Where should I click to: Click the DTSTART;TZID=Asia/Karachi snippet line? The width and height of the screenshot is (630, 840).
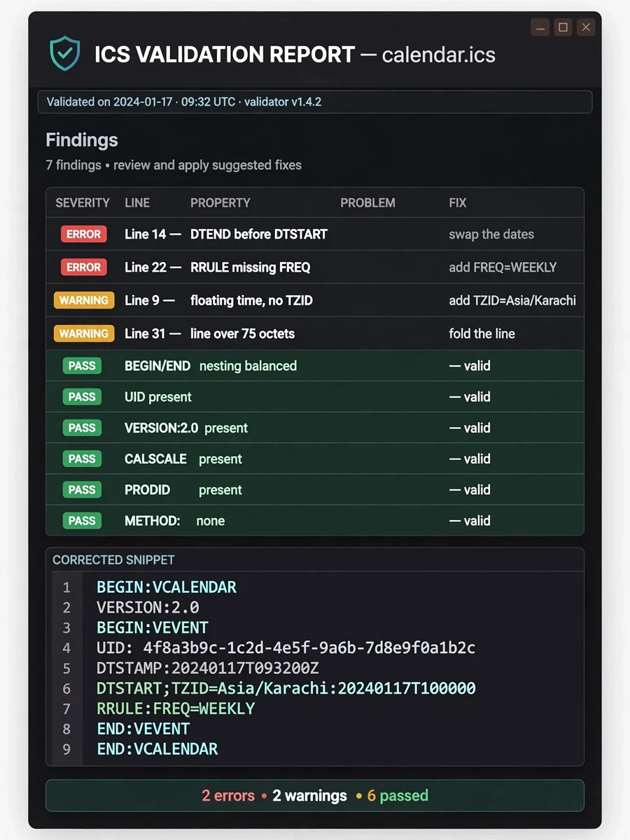(x=286, y=689)
